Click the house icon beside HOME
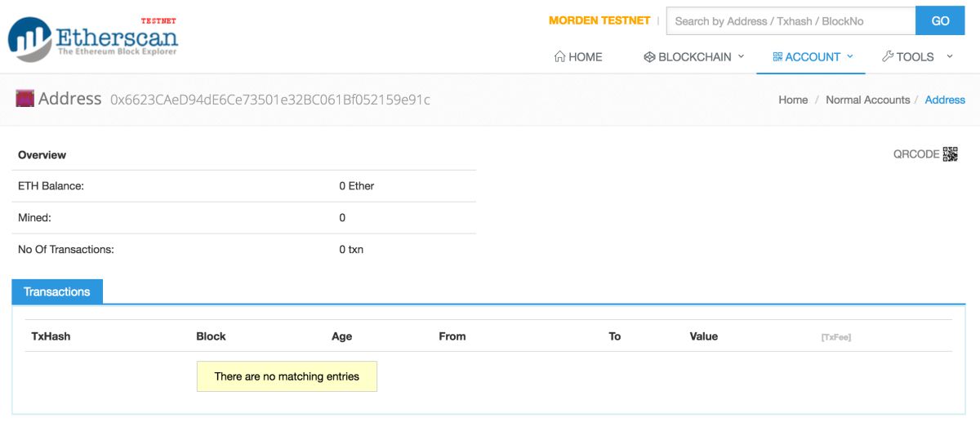This screenshot has width=980, height=427. pos(559,56)
